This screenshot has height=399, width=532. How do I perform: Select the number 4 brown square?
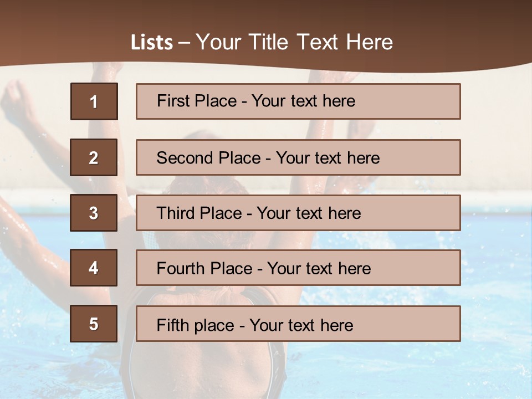(x=94, y=268)
